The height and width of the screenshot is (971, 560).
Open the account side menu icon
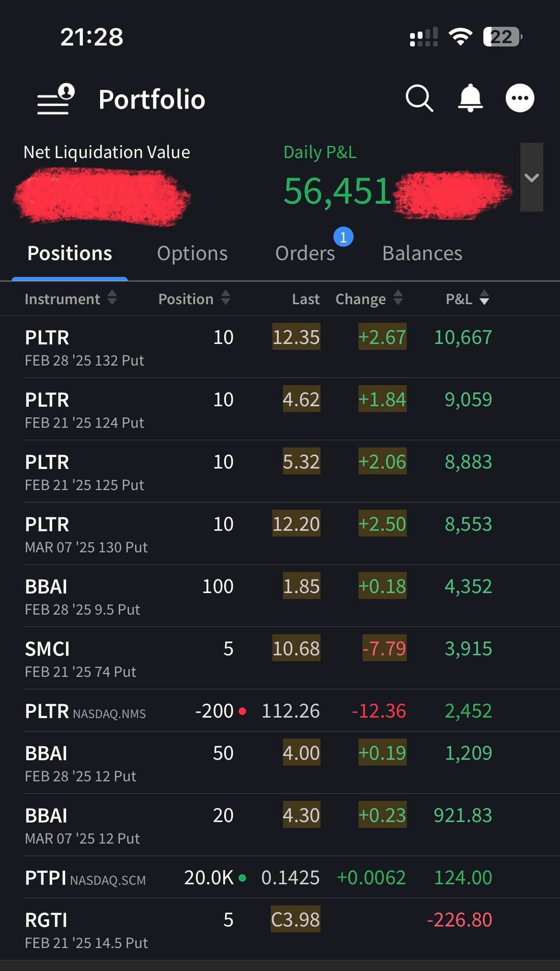(x=56, y=99)
